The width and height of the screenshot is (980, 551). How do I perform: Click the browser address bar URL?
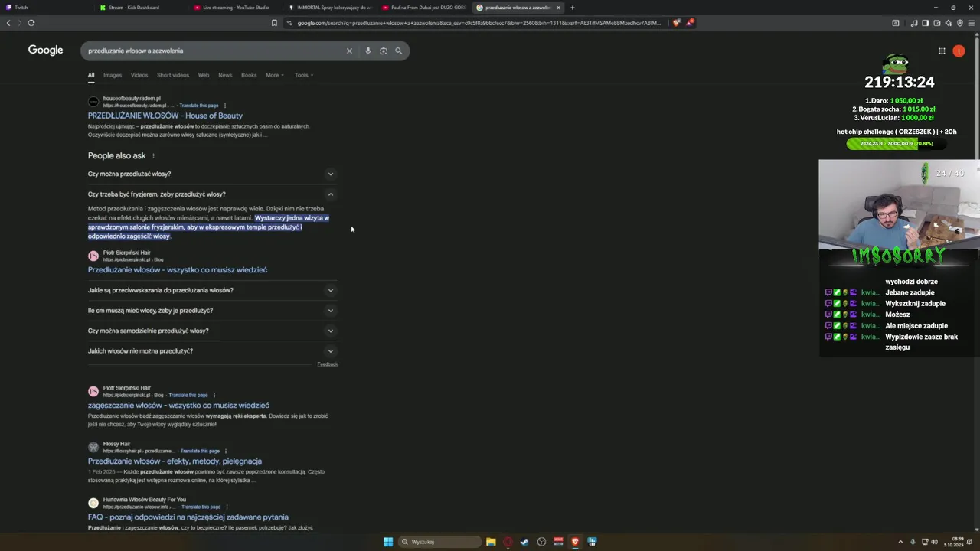pos(479,23)
